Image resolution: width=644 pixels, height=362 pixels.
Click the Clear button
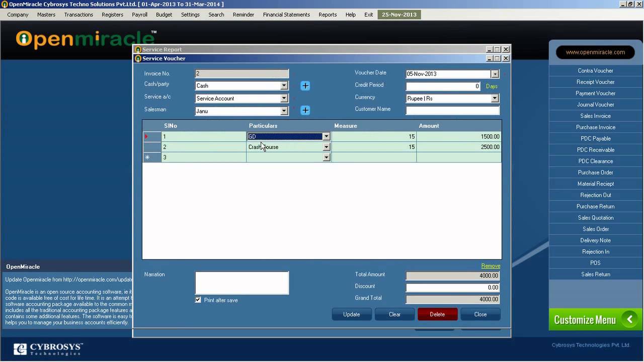[x=394, y=314]
